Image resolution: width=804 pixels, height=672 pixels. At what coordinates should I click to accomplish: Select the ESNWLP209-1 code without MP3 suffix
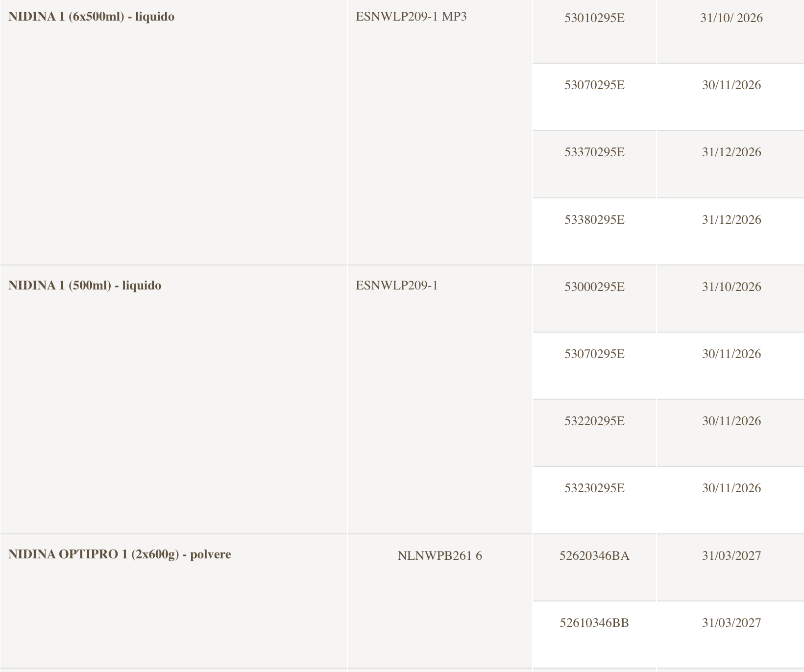click(396, 286)
